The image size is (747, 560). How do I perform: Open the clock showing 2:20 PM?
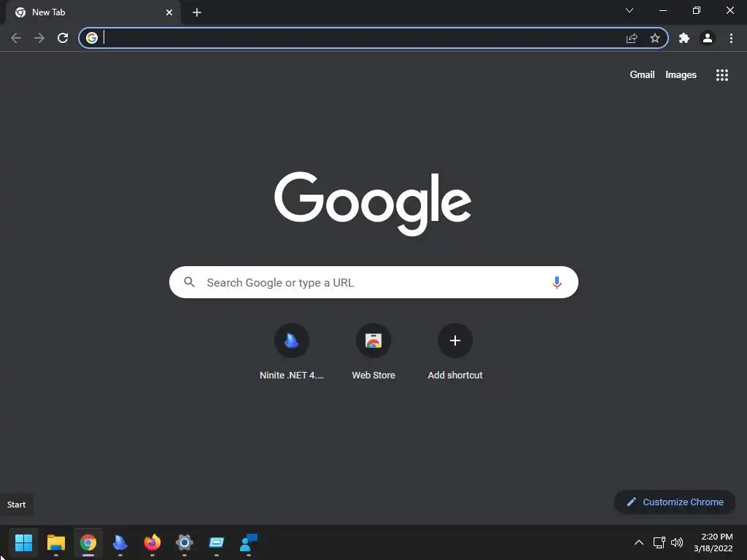[x=713, y=542]
